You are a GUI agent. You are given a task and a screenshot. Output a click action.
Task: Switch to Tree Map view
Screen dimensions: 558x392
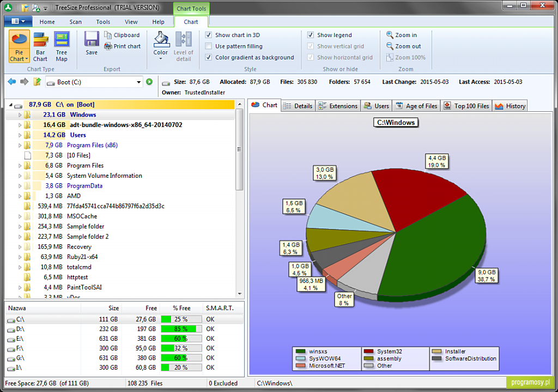[62, 47]
